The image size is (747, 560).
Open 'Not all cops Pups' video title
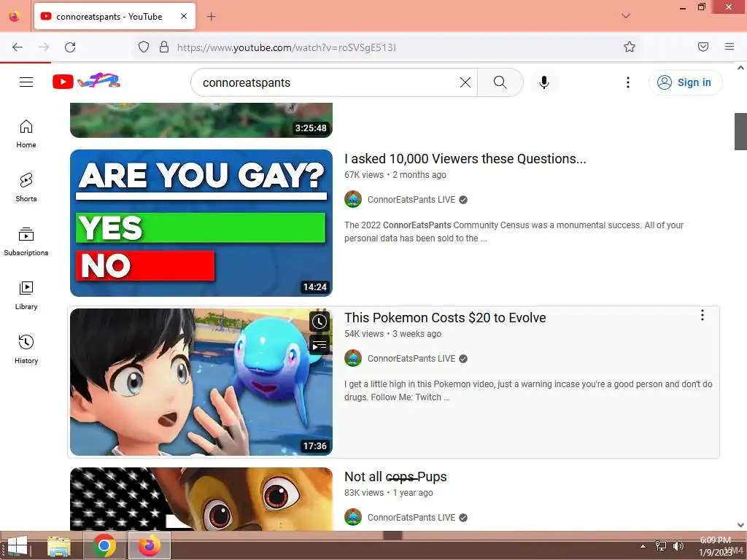[x=395, y=477]
